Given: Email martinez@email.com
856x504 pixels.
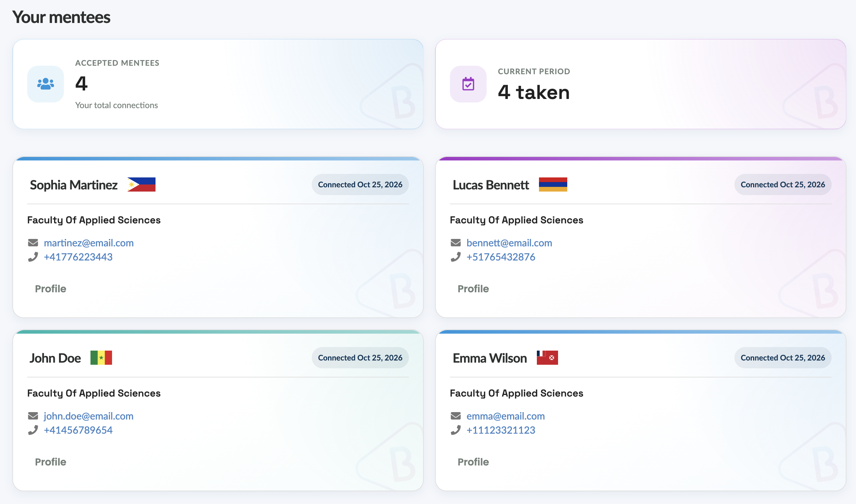Looking at the screenshot, I should click(x=89, y=243).
